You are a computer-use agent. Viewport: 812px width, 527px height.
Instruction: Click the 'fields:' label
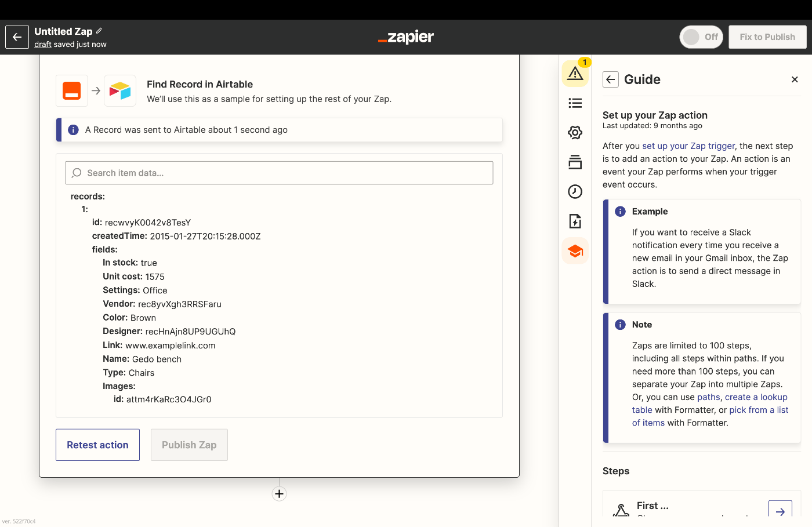pyautogui.click(x=104, y=250)
